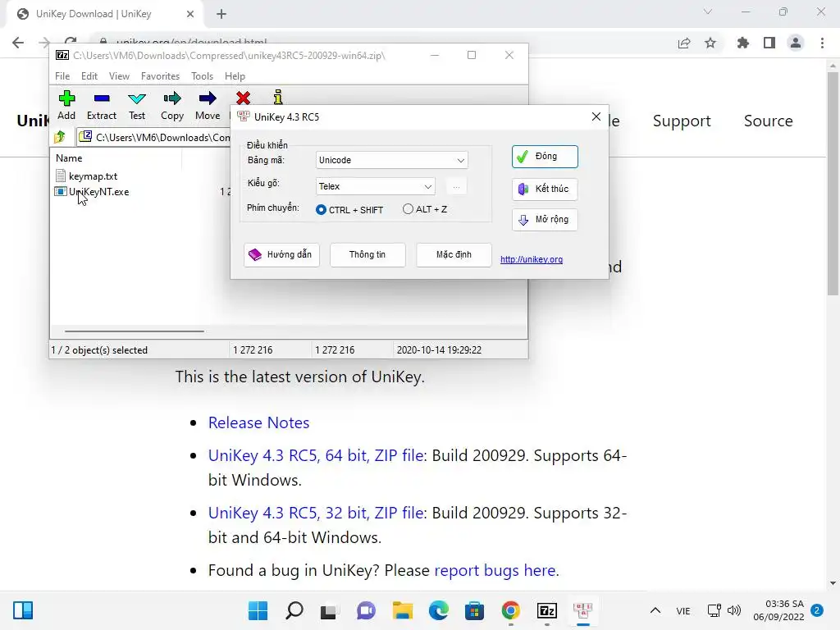Open the Info icon in 7-Zip toolbar
This screenshot has width=840, height=630.
(x=277, y=98)
